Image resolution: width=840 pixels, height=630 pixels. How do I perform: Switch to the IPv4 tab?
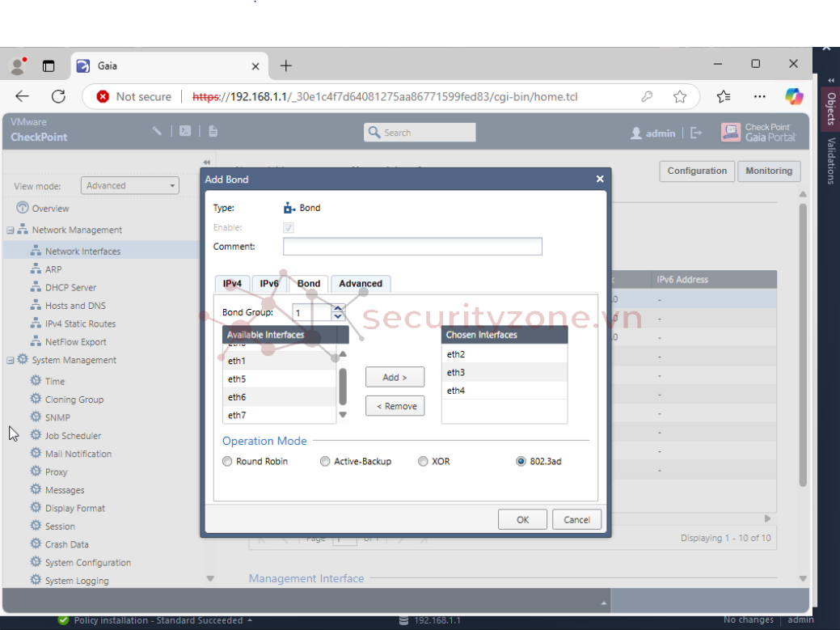tap(232, 283)
